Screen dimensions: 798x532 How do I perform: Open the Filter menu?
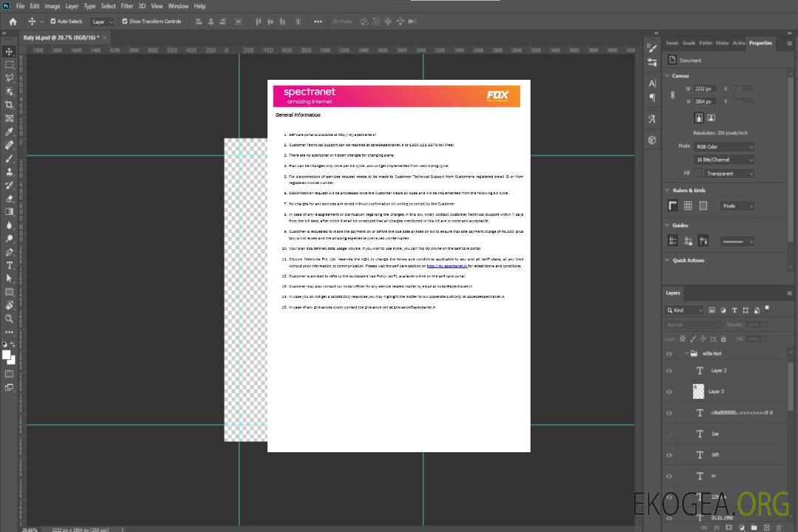point(127,6)
